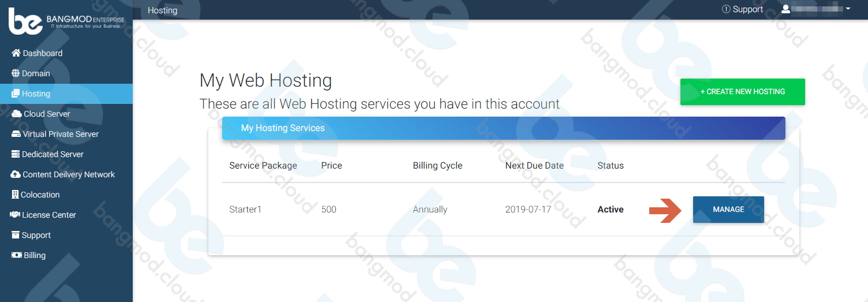868x302 pixels.
Task: Click the price value 500
Action: pos(329,210)
